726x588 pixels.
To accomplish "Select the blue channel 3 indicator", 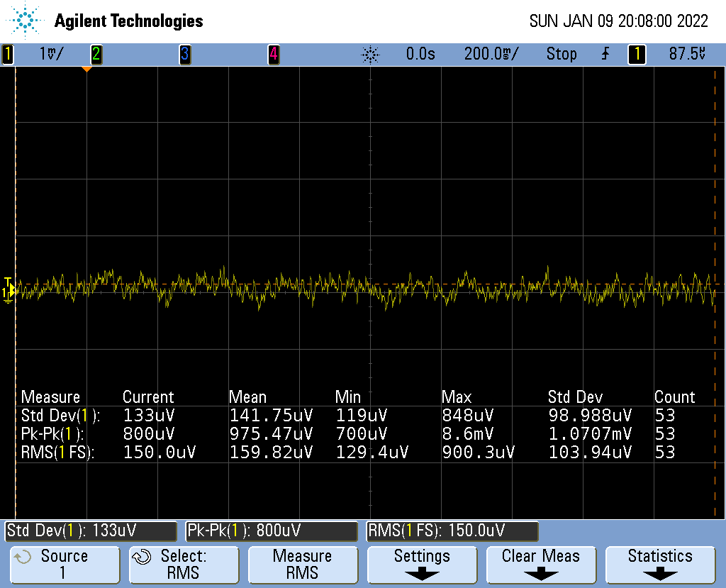I will coord(185,54).
